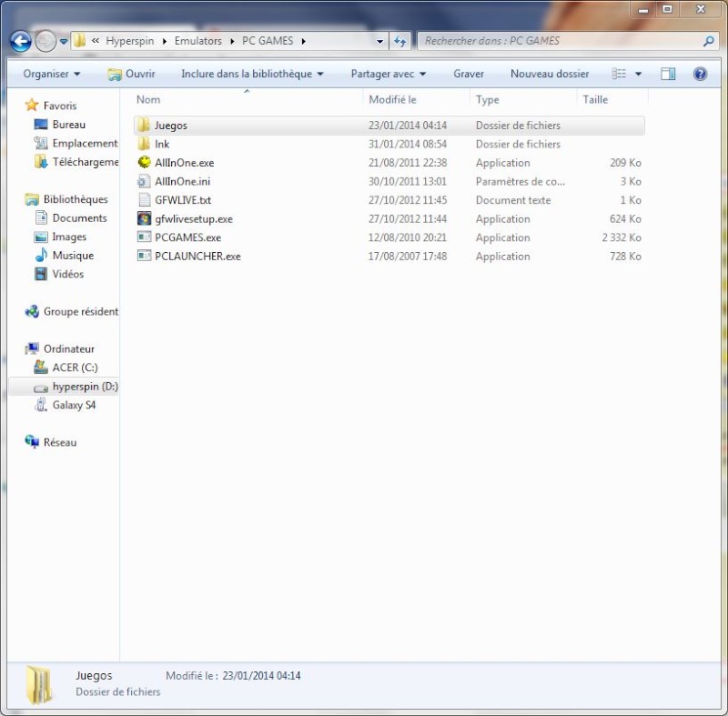Click the Favoris star icon

click(32, 105)
